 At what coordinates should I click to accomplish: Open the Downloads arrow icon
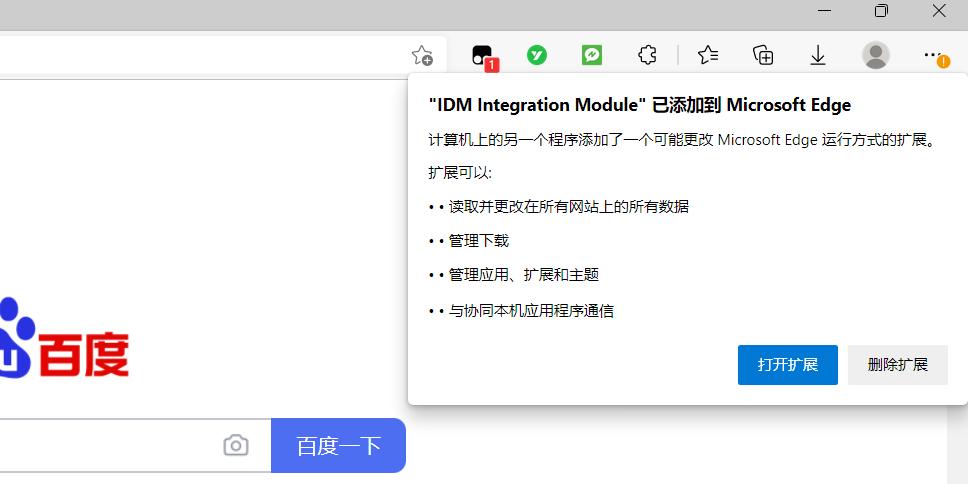click(818, 56)
